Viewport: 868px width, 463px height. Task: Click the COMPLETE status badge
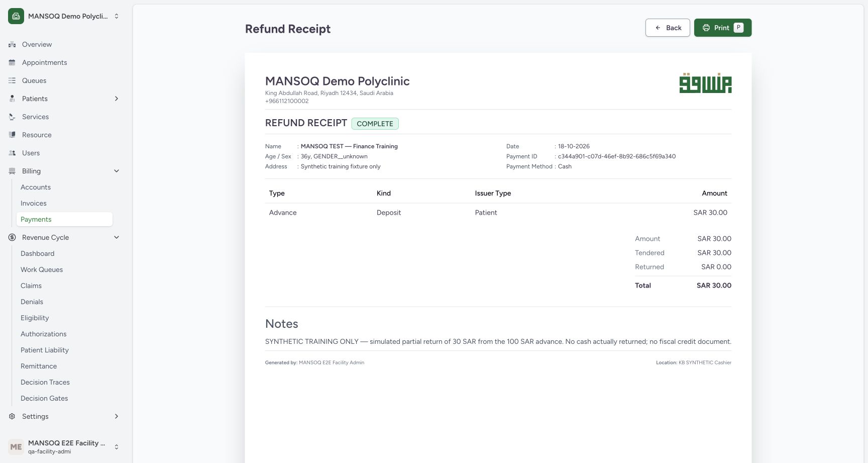coord(375,124)
